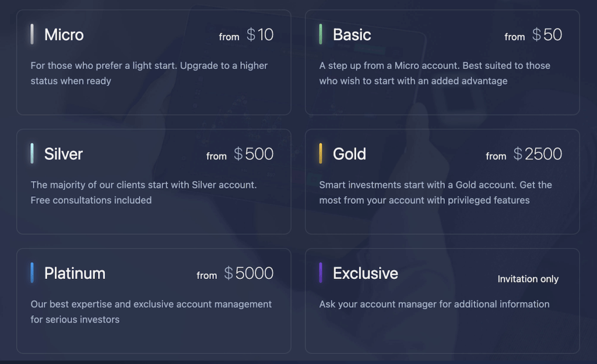Select the Micro account title
Screen dimensions: 597x364
click(x=64, y=34)
